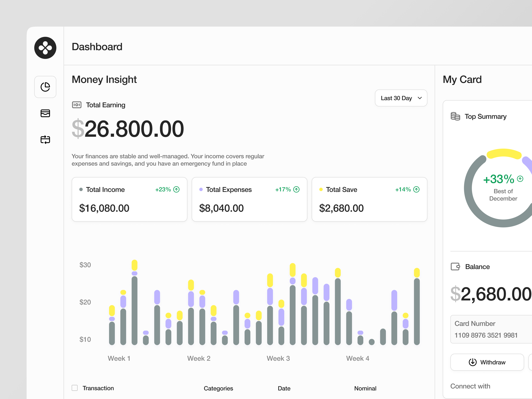Open the cards sidebar icon

click(45, 113)
